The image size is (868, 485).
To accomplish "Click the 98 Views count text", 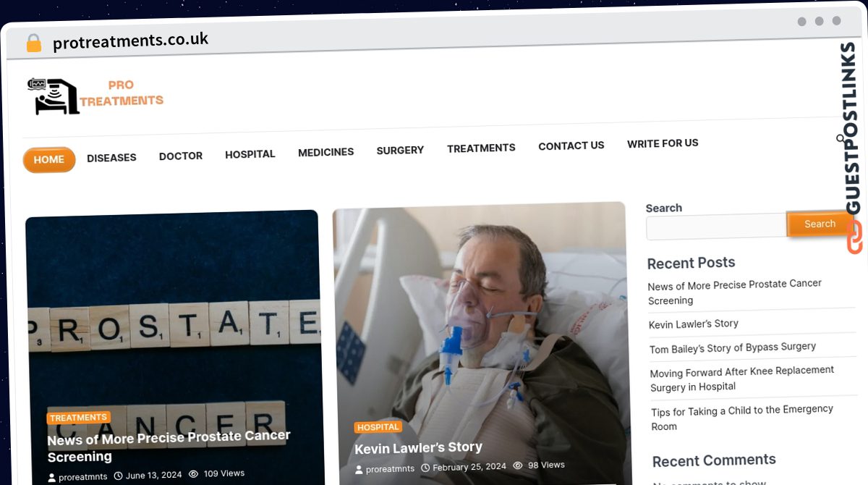I will pyautogui.click(x=546, y=465).
